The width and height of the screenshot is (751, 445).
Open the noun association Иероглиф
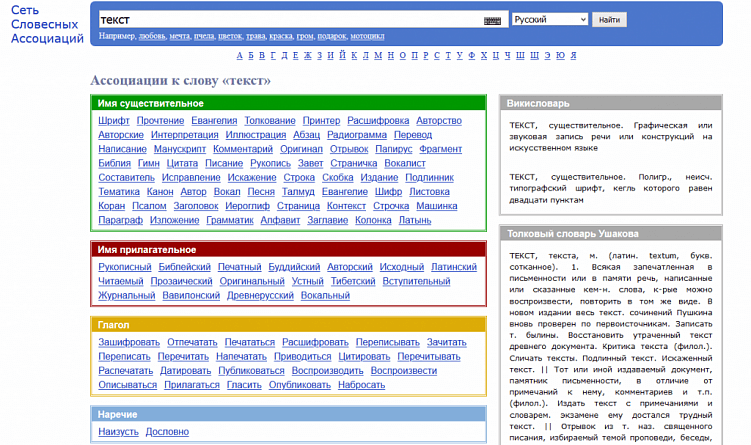pyautogui.click(x=248, y=206)
